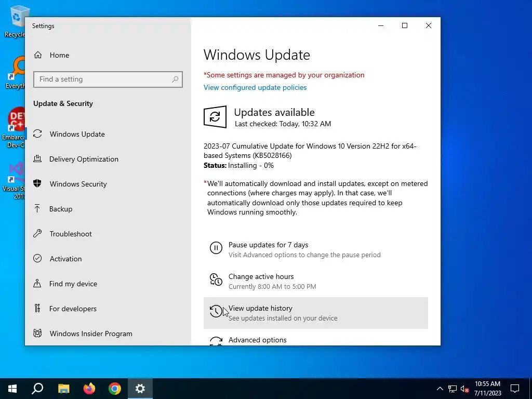Screen dimensions: 532x399
Task: Click the Windows Security shield icon
Action: (37, 183)
